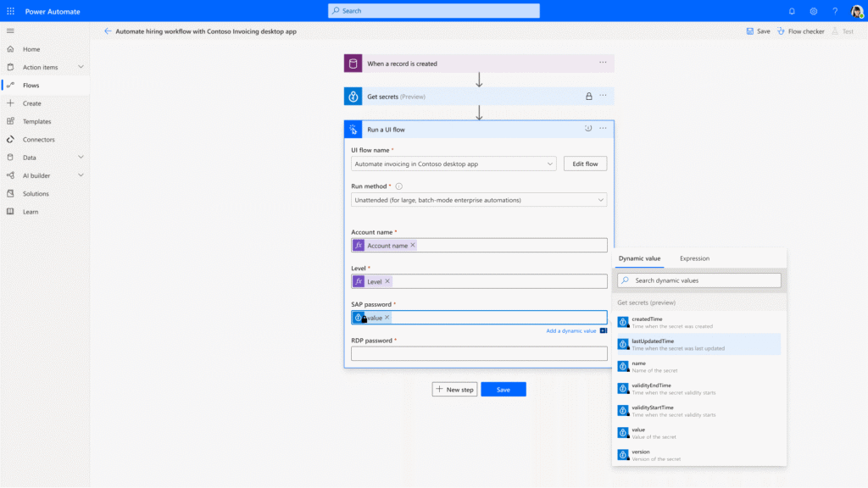Open the user profile avatar

click(x=857, y=11)
